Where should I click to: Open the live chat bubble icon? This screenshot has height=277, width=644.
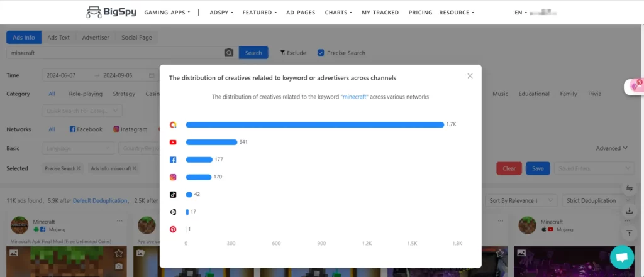(x=621, y=258)
